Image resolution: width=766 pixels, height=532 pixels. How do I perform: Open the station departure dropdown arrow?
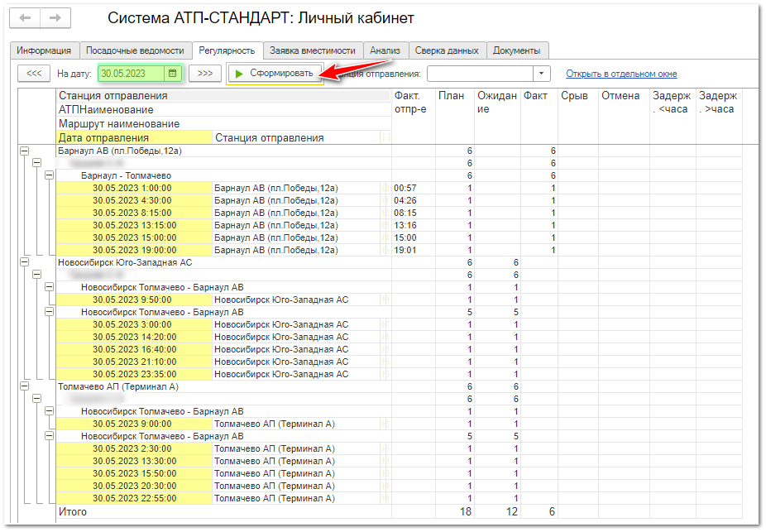(542, 74)
